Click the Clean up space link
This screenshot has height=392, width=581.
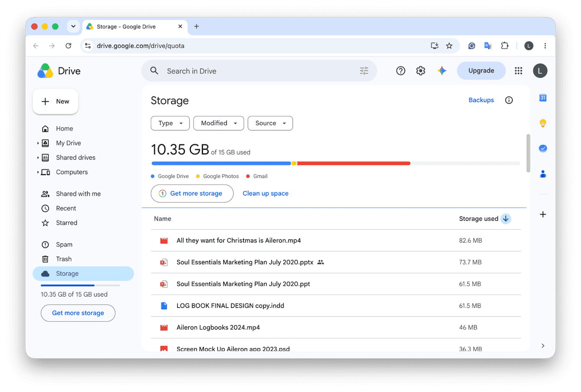265,193
